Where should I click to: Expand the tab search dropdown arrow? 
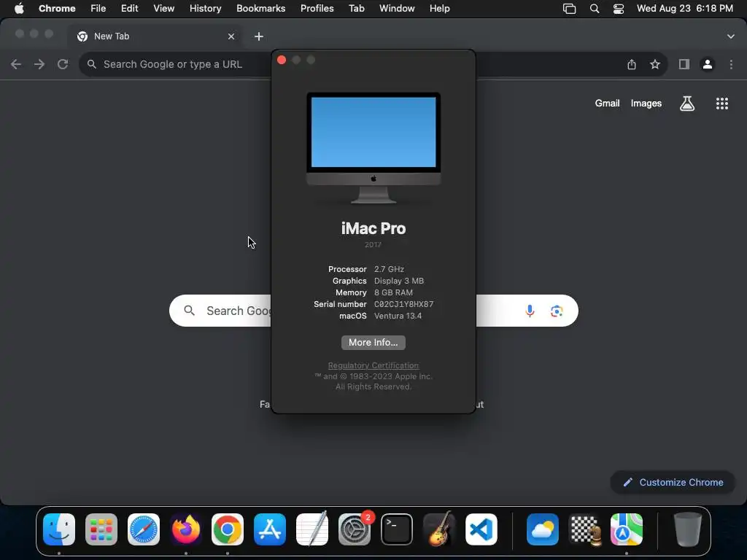730,36
